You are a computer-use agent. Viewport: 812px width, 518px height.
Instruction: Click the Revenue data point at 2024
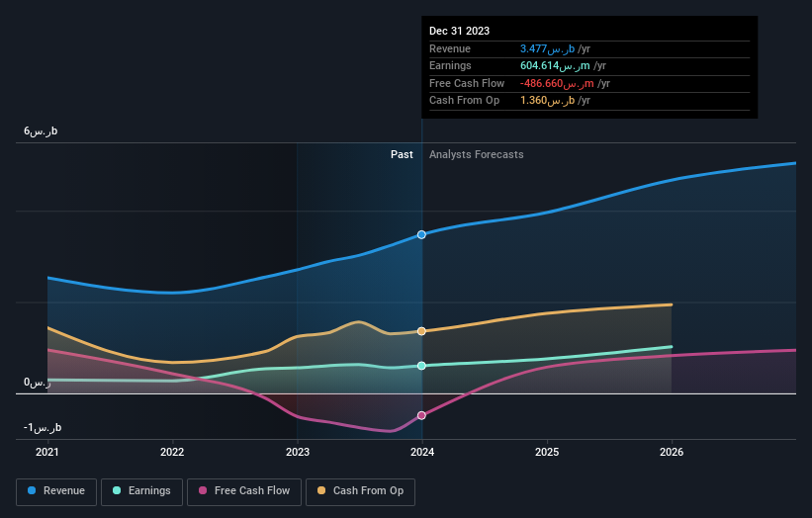click(421, 235)
